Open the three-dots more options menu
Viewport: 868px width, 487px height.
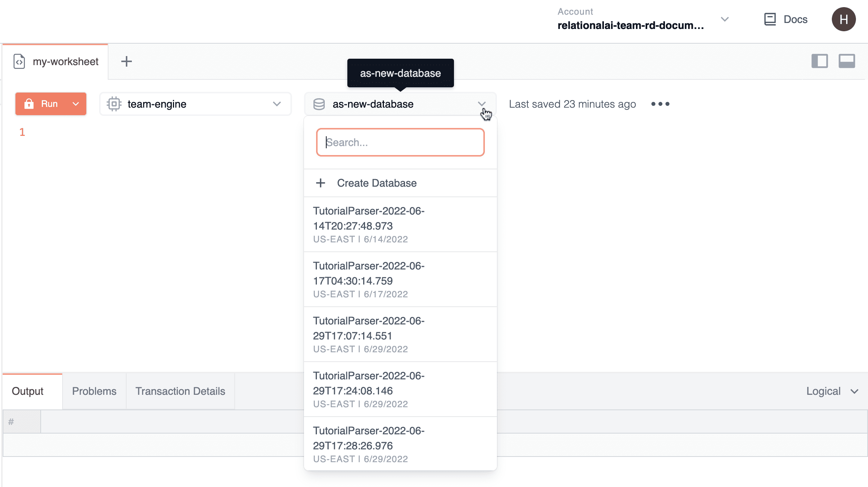[x=660, y=104]
